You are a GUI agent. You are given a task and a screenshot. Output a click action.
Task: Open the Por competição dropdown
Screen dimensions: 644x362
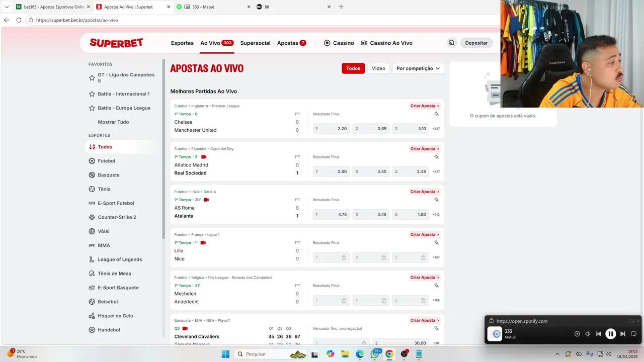click(x=418, y=68)
